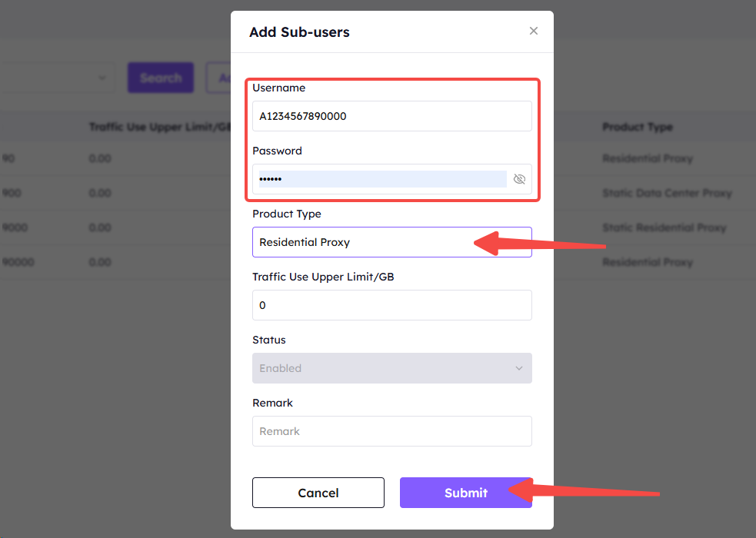The width and height of the screenshot is (756, 538).
Task: Click the Remark text field
Action: point(391,431)
